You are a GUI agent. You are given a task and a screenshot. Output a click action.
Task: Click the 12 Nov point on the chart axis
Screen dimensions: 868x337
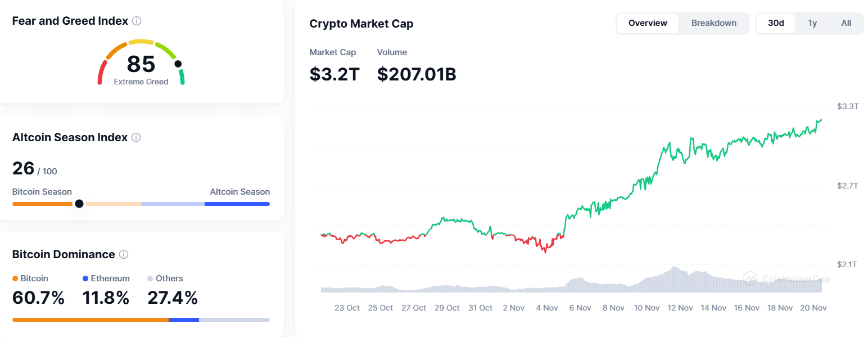pos(680,308)
